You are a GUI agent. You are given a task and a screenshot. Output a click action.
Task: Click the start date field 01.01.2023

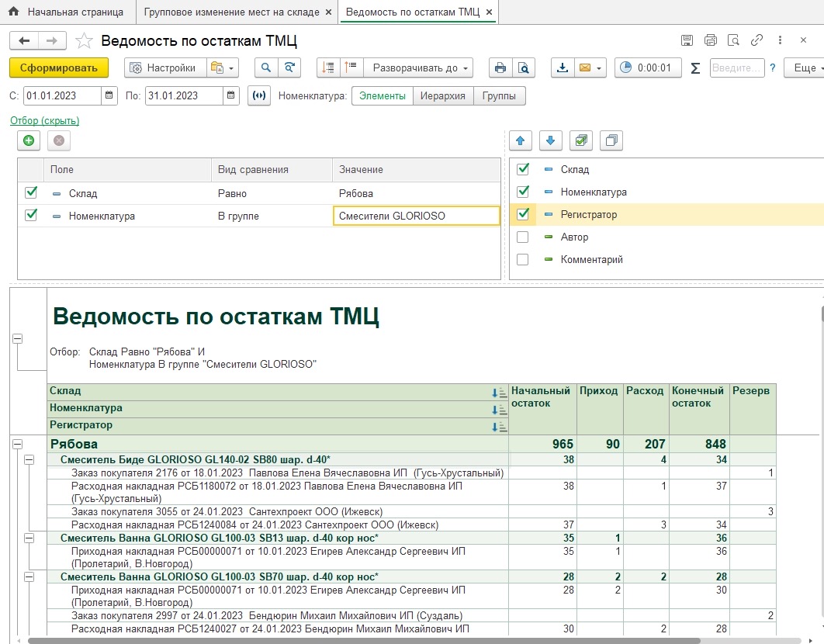tap(62, 95)
